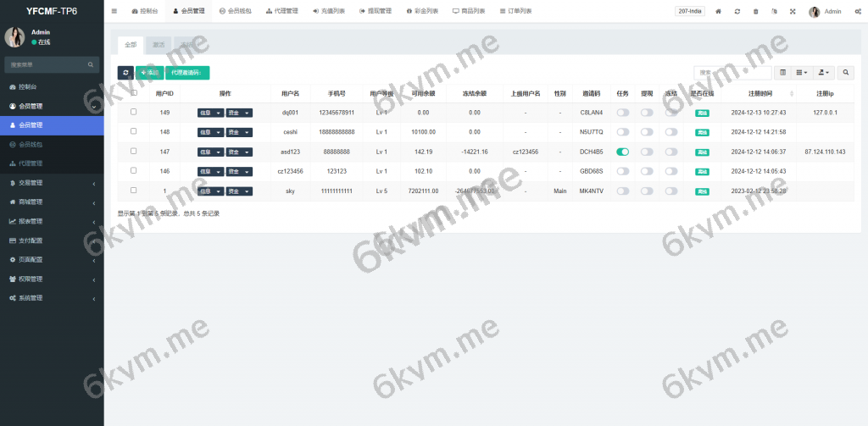The width and height of the screenshot is (868, 426).
Task: Open settings gears icon at top right
Action: 858,11
